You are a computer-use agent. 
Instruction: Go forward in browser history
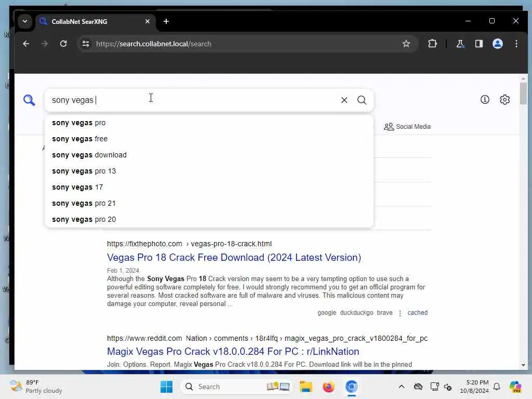(x=45, y=44)
